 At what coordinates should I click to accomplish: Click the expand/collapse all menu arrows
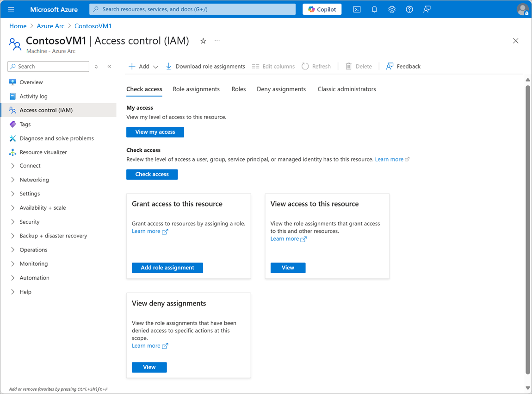96,67
